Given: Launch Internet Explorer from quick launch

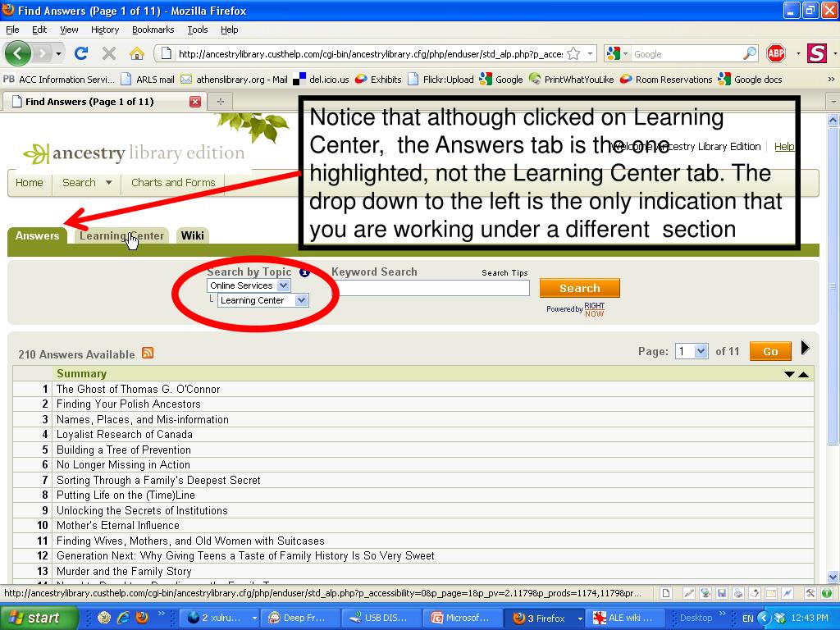Looking at the screenshot, I should (x=124, y=618).
